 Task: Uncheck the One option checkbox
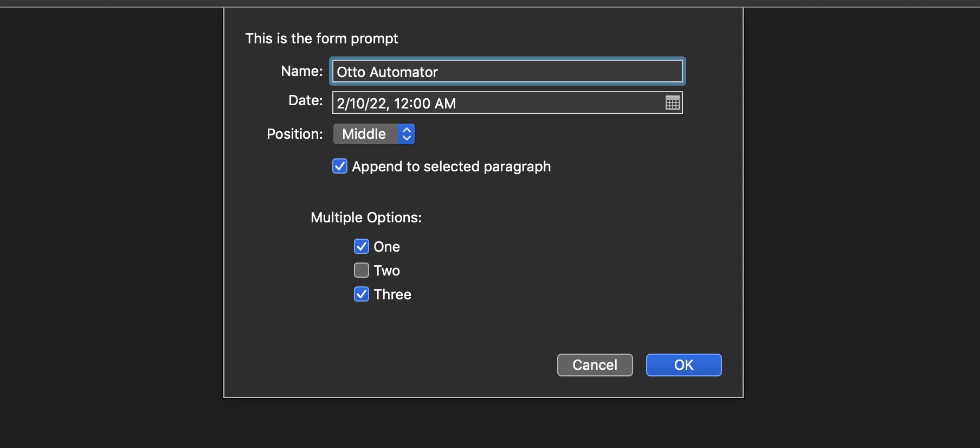tap(362, 246)
